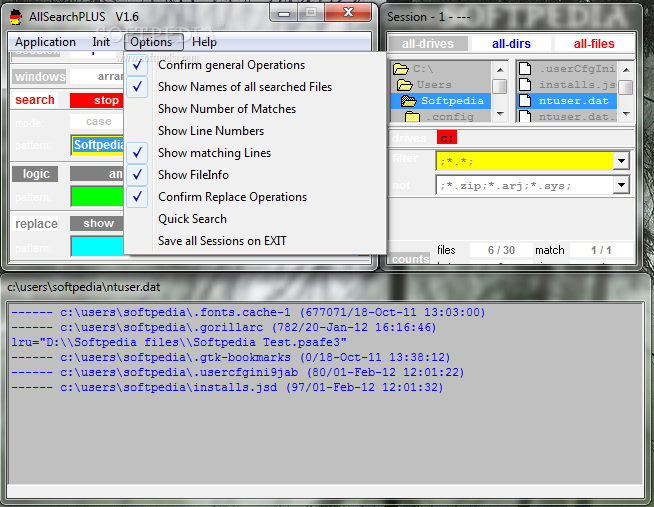Click the lru= matching line
Viewport: 654px width, 507px height.
click(x=179, y=343)
